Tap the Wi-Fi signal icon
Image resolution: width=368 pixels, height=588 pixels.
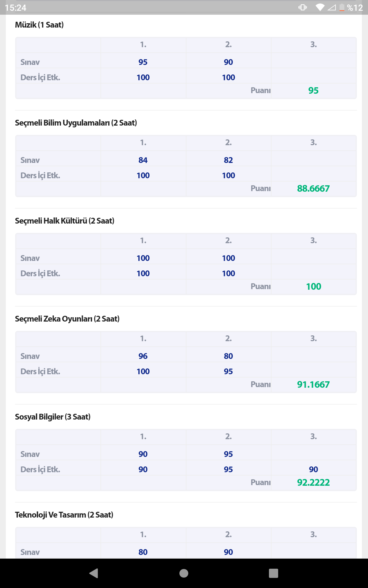pos(320,7)
